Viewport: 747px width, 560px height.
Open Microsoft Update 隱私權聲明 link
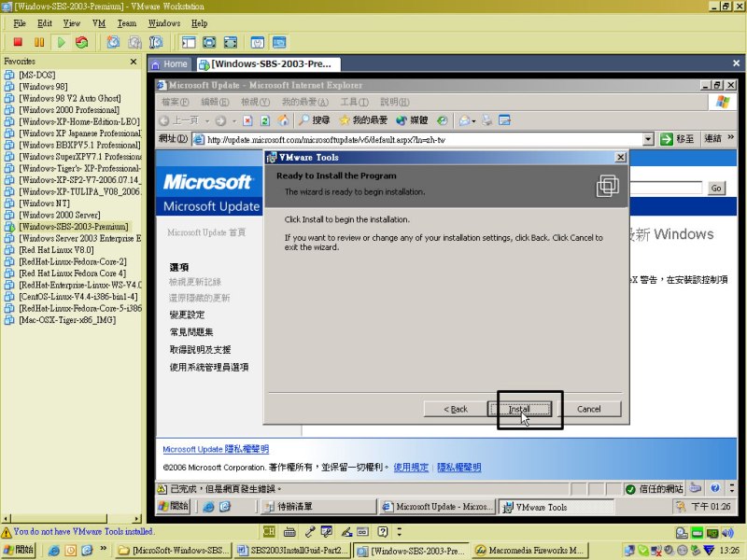(x=216, y=449)
